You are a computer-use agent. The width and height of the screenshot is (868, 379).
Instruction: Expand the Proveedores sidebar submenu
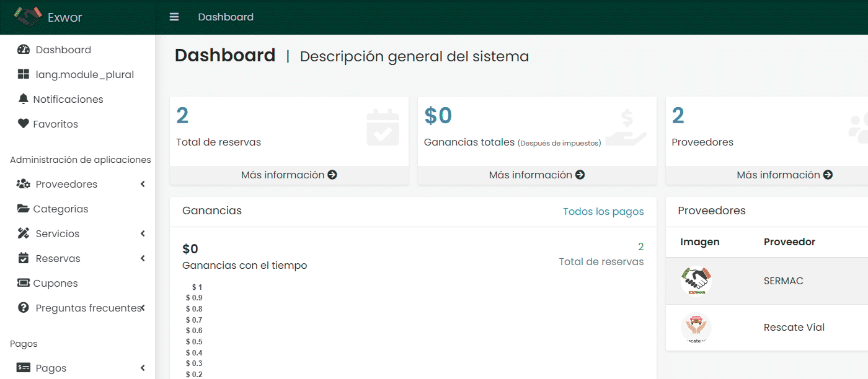tap(143, 184)
